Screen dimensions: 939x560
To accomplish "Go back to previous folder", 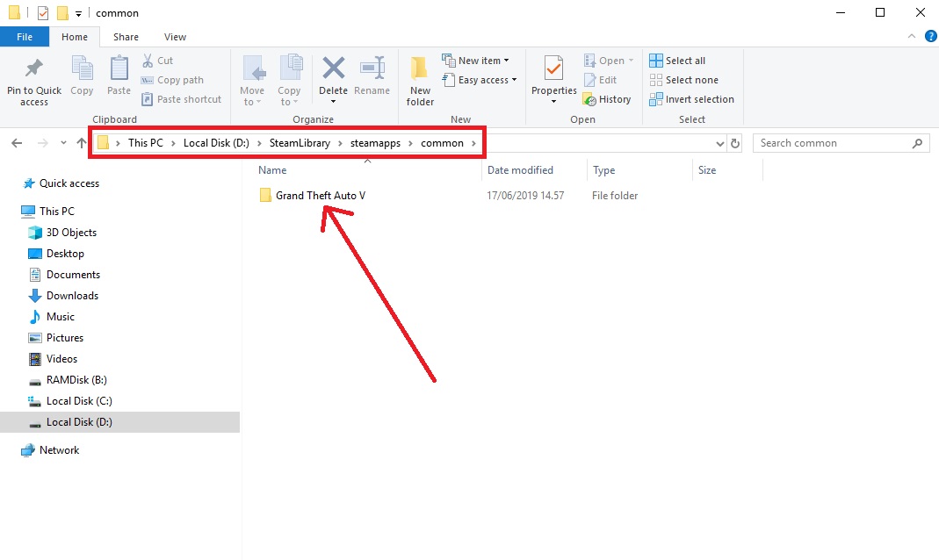I will tap(17, 143).
